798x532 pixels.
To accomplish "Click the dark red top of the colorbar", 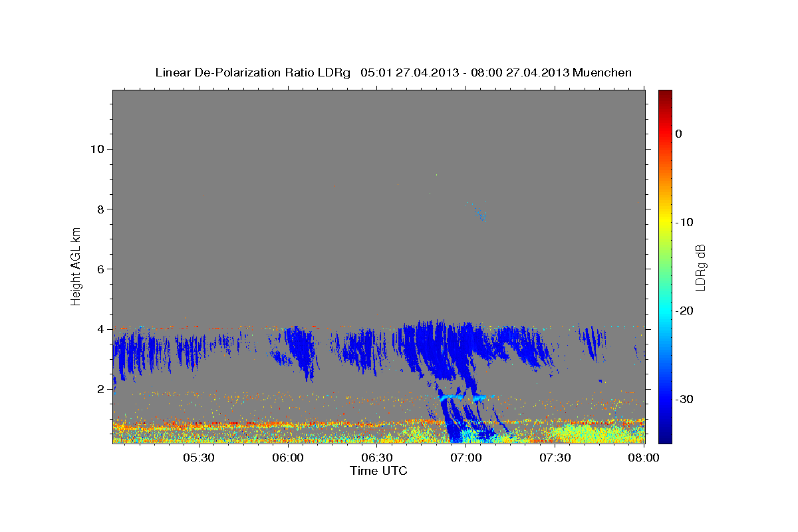I will click(x=665, y=95).
